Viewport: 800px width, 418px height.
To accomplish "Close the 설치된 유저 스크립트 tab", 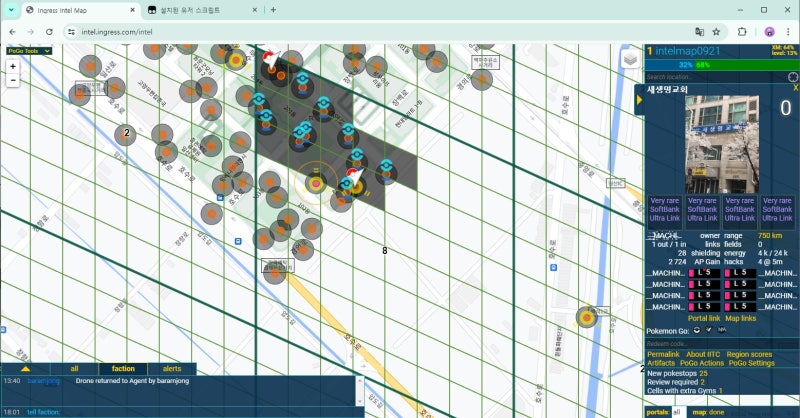I will (x=255, y=10).
